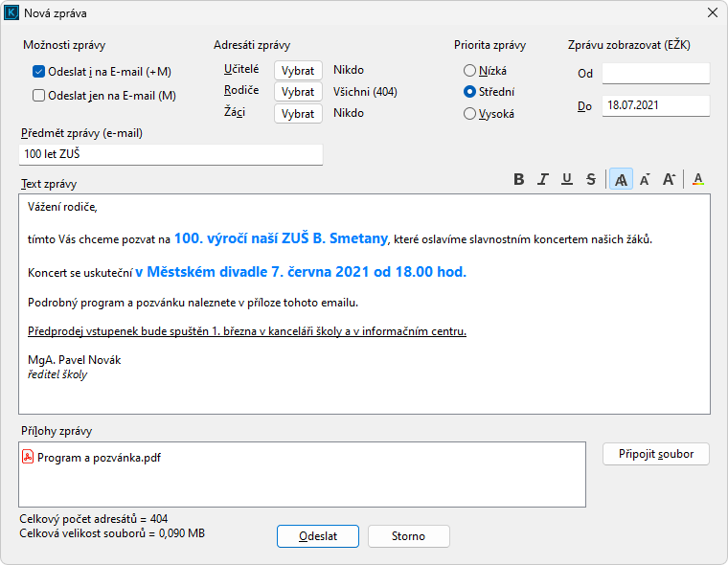Open Vybrat for Rodiče recipients
The image size is (728, 565).
298,92
